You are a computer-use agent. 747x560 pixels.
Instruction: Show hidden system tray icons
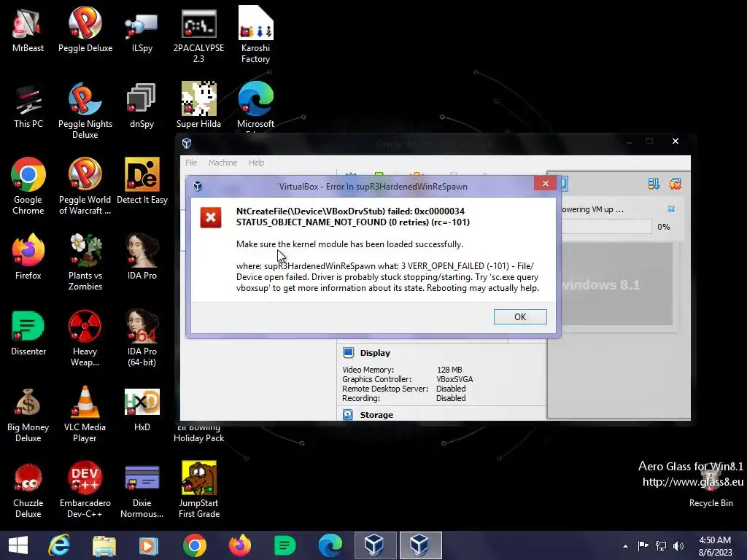(625, 546)
